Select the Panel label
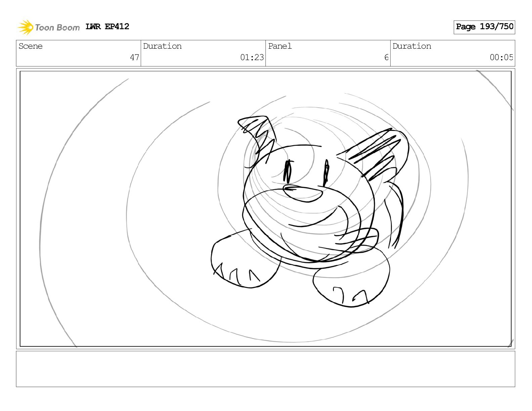The height and width of the screenshot is (411, 532). (x=280, y=46)
